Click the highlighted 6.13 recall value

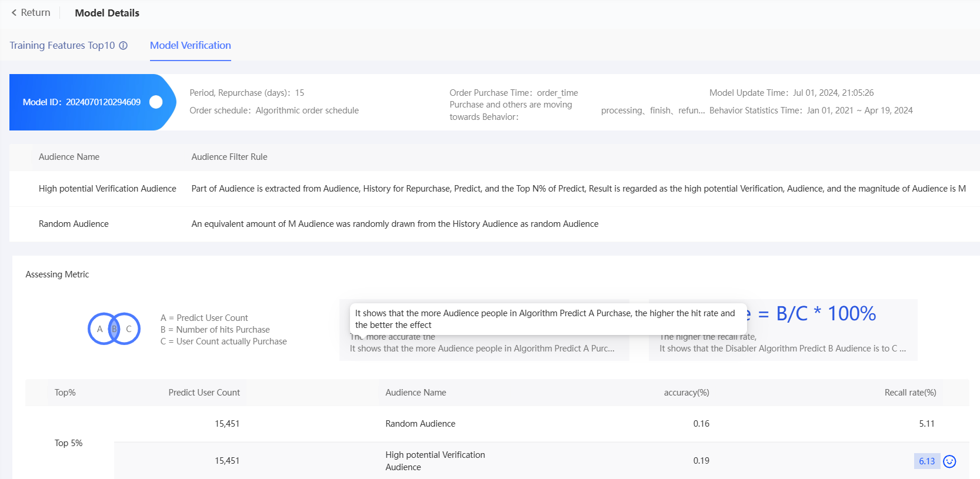(x=927, y=461)
